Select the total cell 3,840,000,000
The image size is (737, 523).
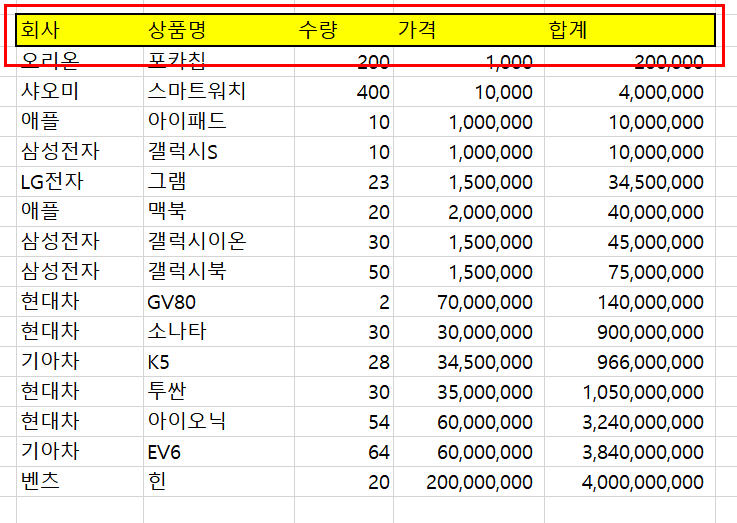click(629, 452)
